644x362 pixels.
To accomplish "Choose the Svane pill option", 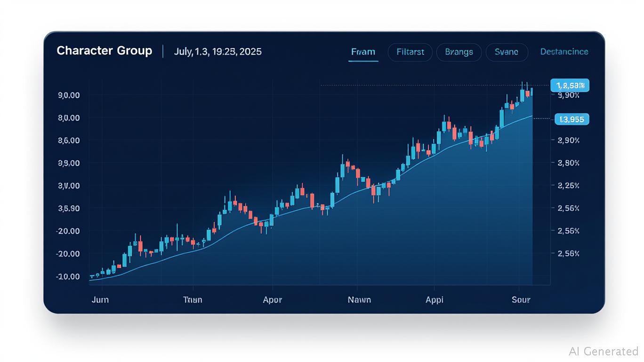I will point(507,52).
